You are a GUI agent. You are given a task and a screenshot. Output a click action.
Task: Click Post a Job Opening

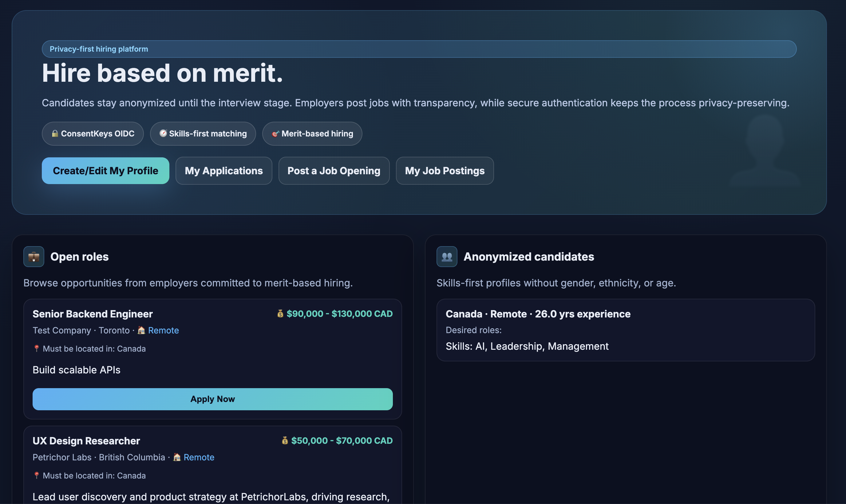[x=334, y=171]
